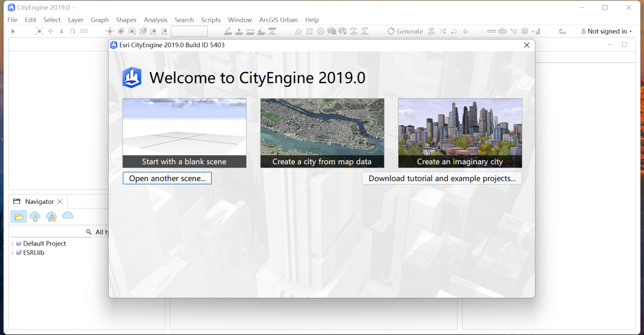
Task: Activate the rectangular shape creation tool
Action: tap(309, 31)
